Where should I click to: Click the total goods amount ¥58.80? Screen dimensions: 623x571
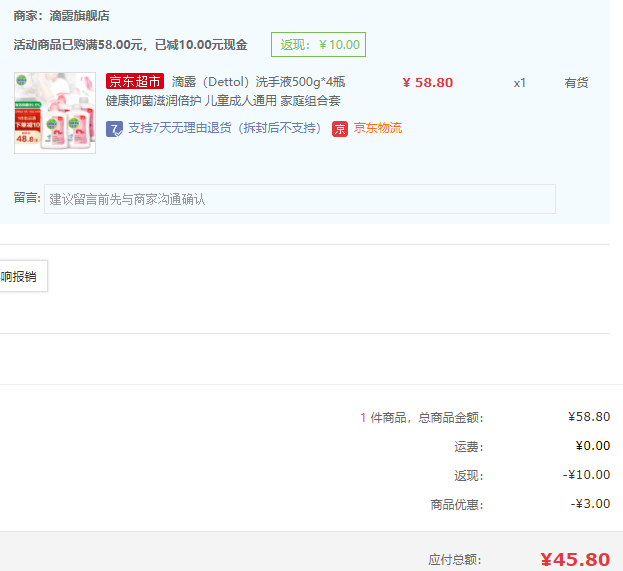[x=589, y=416]
